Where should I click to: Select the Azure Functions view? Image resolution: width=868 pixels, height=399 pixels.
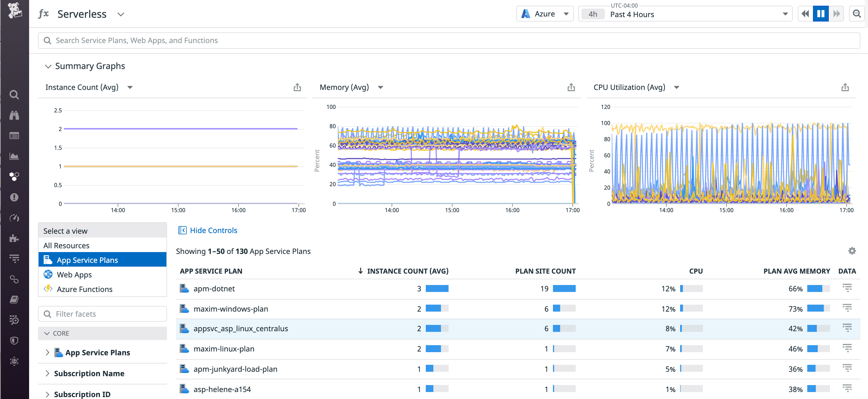click(84, 289)
